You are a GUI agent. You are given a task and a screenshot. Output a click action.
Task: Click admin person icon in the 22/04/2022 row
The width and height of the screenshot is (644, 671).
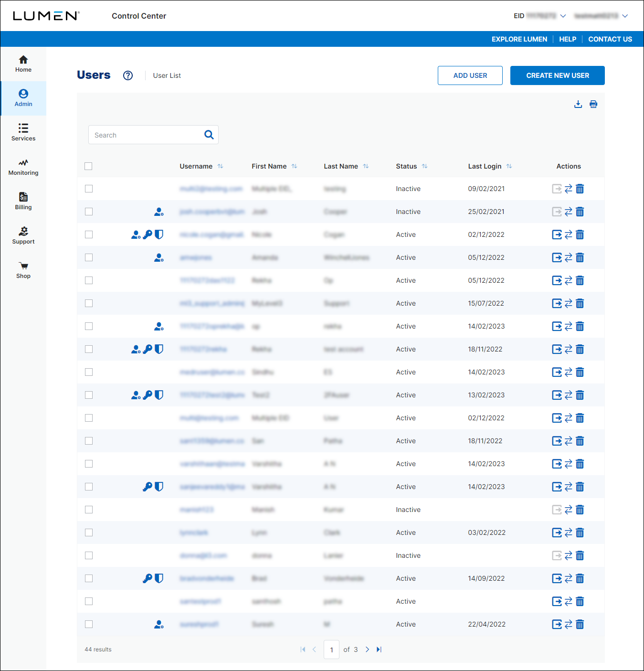click(159, 624)
